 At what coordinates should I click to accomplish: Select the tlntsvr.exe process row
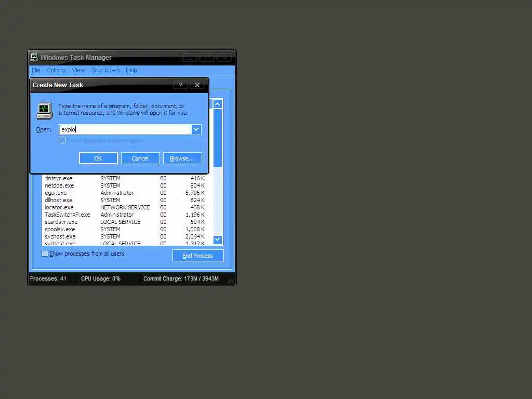(125, 178)
